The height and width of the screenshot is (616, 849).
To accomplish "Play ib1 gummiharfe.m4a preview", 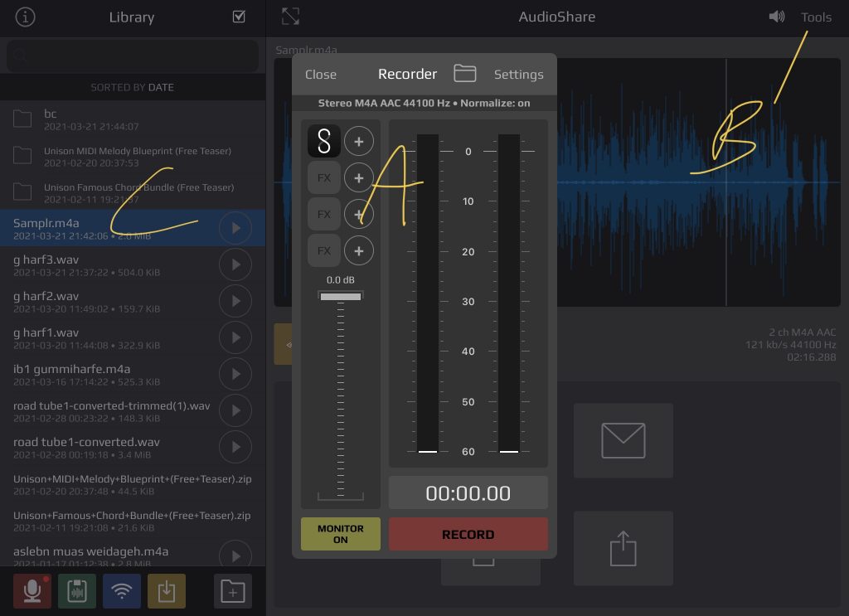I will coord(235,374).
